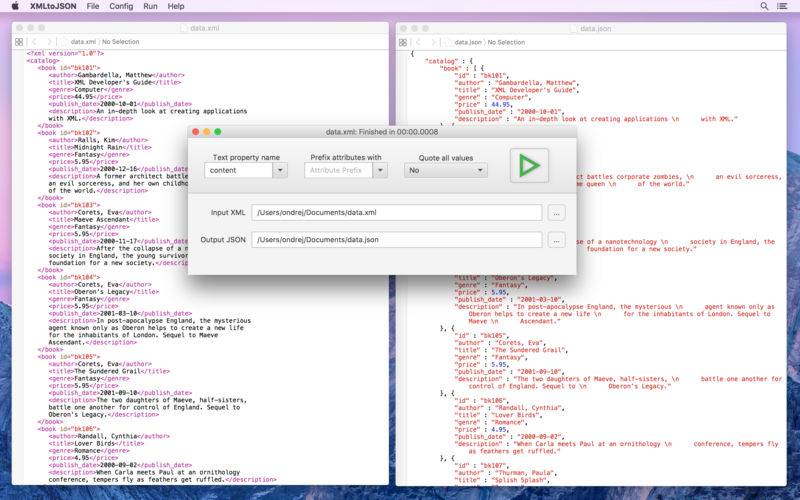Image resolution: width=800 pixels, height=500 pixels.
Task: Click the related items grid icon in data.xml window
Action: coord(19,42)
